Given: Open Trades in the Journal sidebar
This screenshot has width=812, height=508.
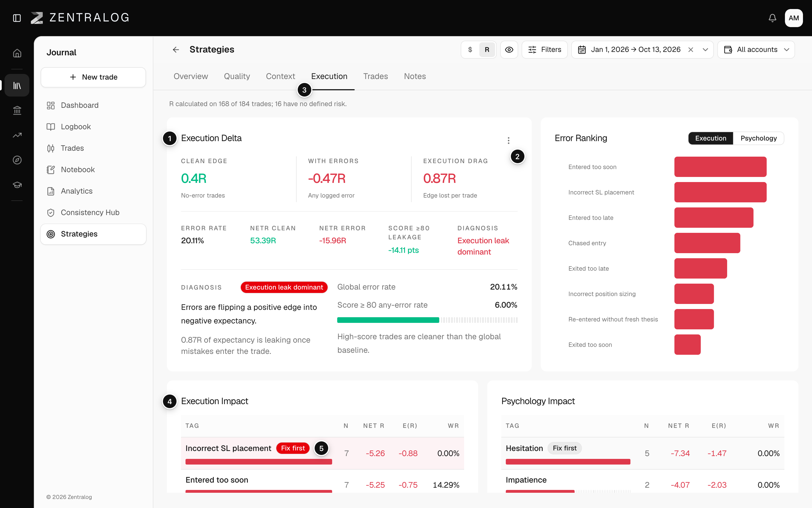Looking at the screenshot, I should (x=93, y=148).
